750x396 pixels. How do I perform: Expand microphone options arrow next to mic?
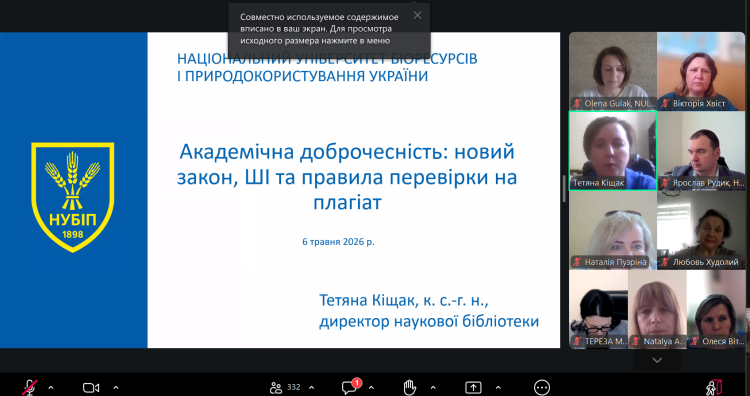click(51, 387)
